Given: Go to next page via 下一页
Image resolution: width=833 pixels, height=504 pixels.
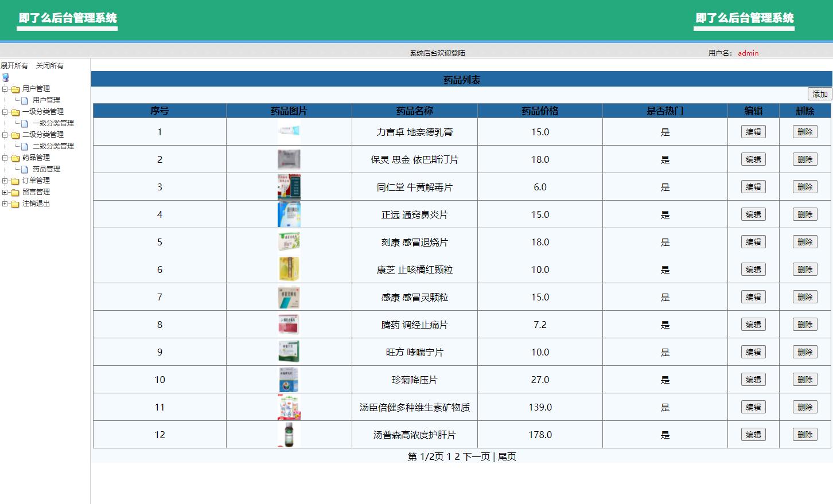Looking at the screenshot, I should tap(476, 457).
